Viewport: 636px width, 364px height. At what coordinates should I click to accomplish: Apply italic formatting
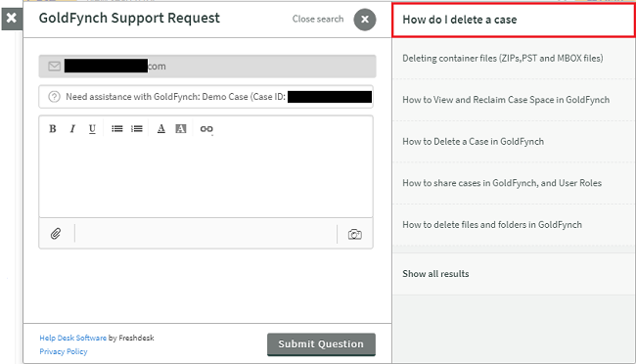click(x=72, y=129)
